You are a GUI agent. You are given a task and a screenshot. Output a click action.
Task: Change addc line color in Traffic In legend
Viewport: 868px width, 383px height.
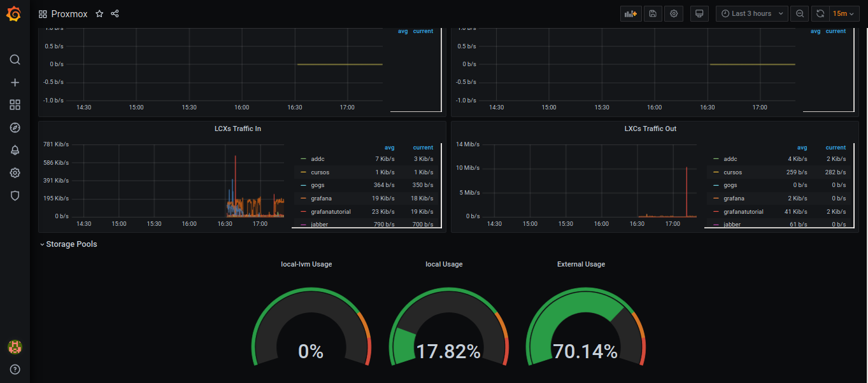click(x=303, y=159)
